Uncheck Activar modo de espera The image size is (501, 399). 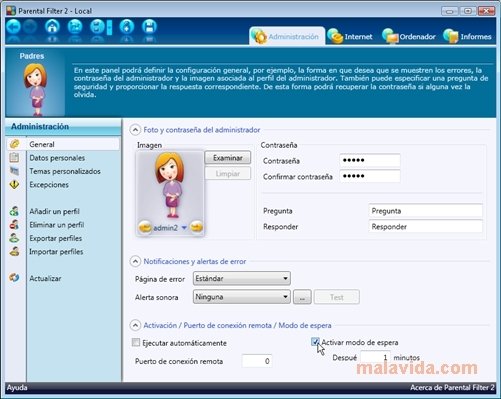coord(315,342)
